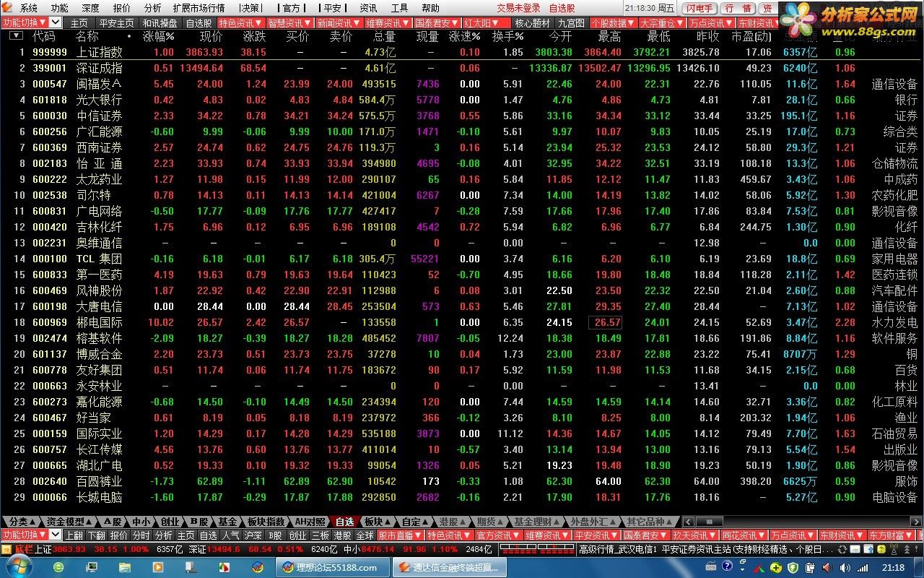
Task: Click the 21:18 system clock
Action: coord(893,567)
